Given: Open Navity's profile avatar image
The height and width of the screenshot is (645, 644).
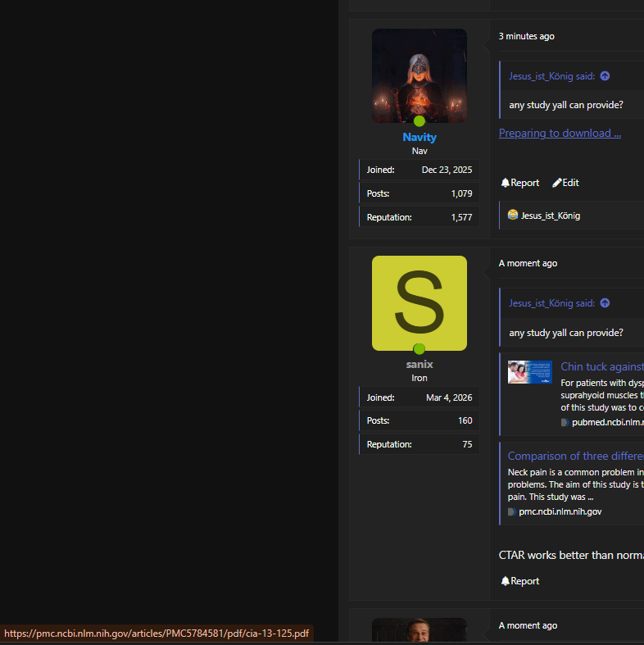Looking at the screenshot, I should [419, 75].
